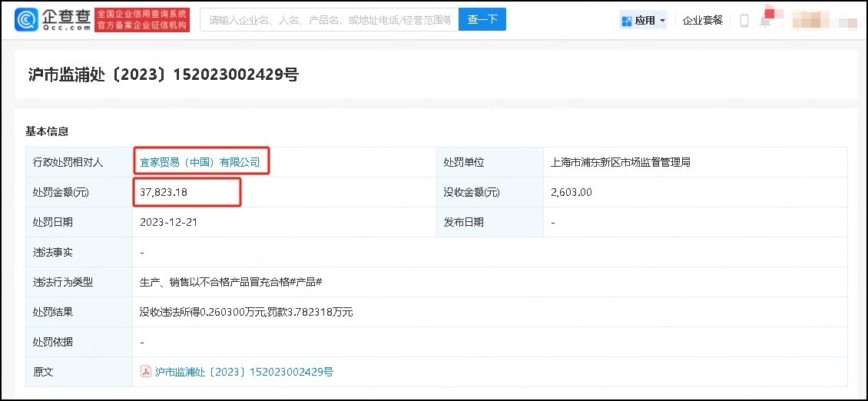Click the blue 应用 grid icon
This screenshot has height=401, width=868.
pyautogui.click(x=626, y=21)
